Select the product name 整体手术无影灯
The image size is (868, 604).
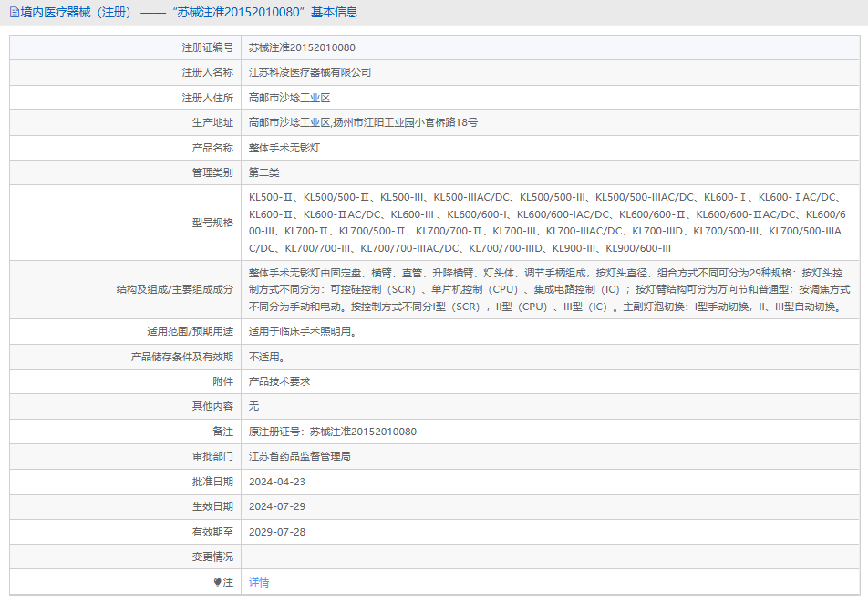click(x=284, y=148)
